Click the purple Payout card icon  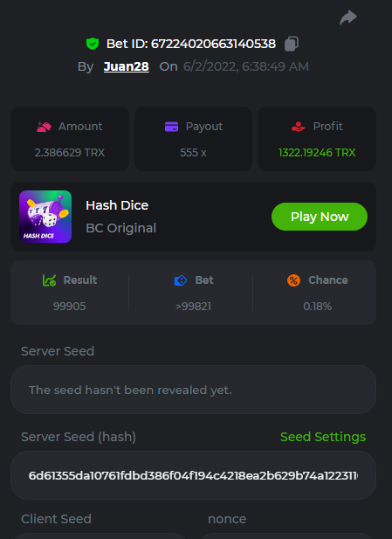click(x=171, y=127)
